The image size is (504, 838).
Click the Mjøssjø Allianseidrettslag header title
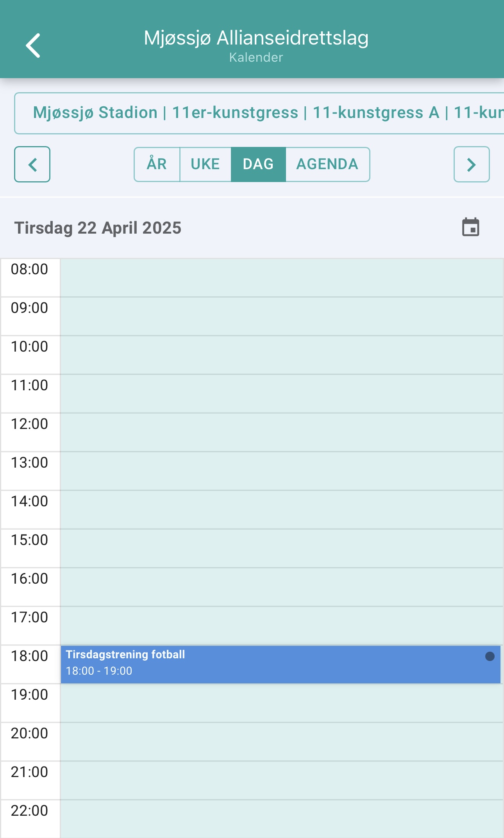pos(256,38)
